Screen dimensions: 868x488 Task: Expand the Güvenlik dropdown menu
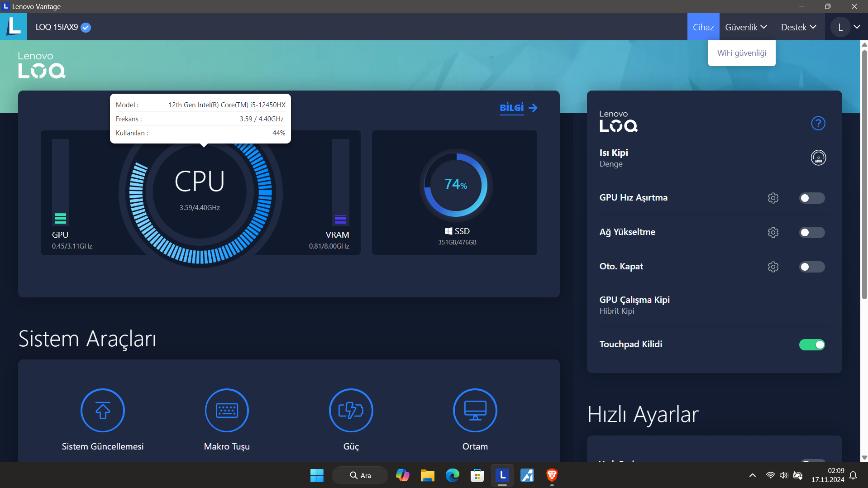click(746, 27)
